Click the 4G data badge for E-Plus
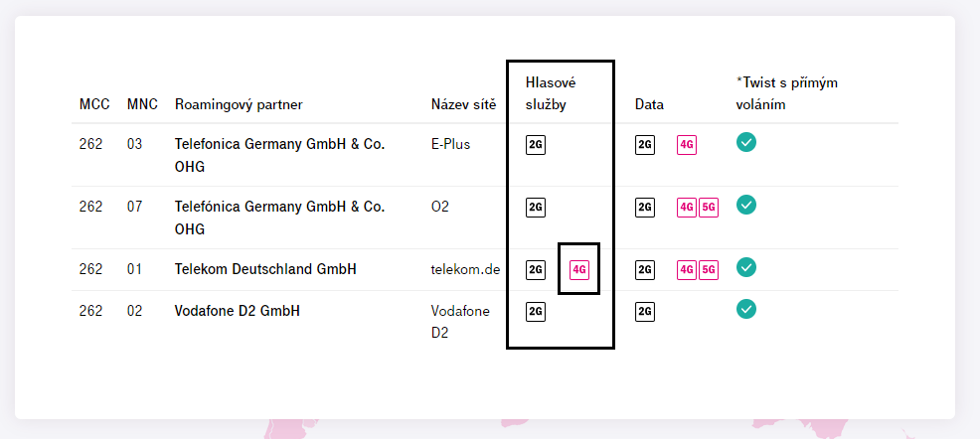 687,145
